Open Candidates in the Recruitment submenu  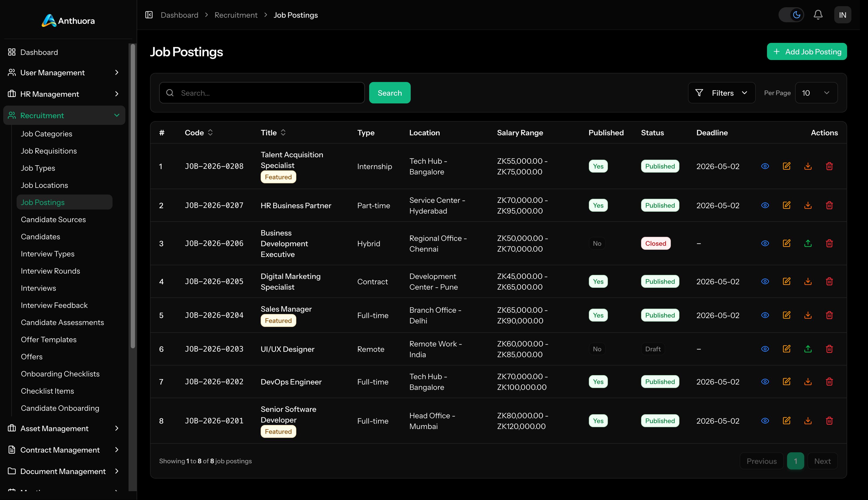tap(40, 237)
